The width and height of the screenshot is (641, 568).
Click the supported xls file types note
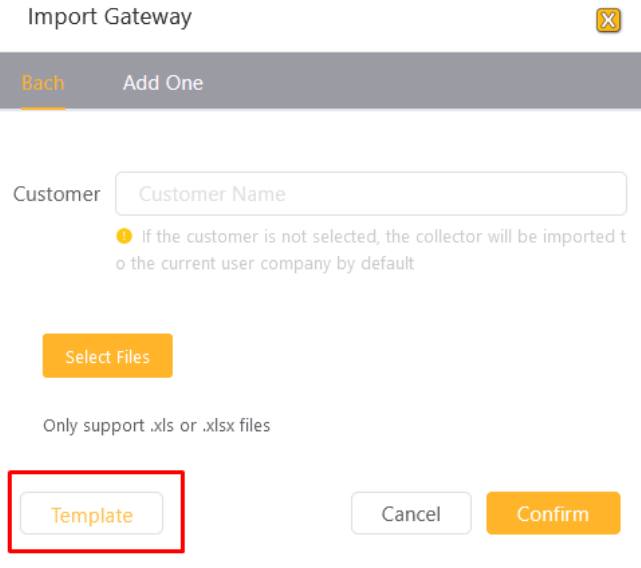click(x=157, y=426)
